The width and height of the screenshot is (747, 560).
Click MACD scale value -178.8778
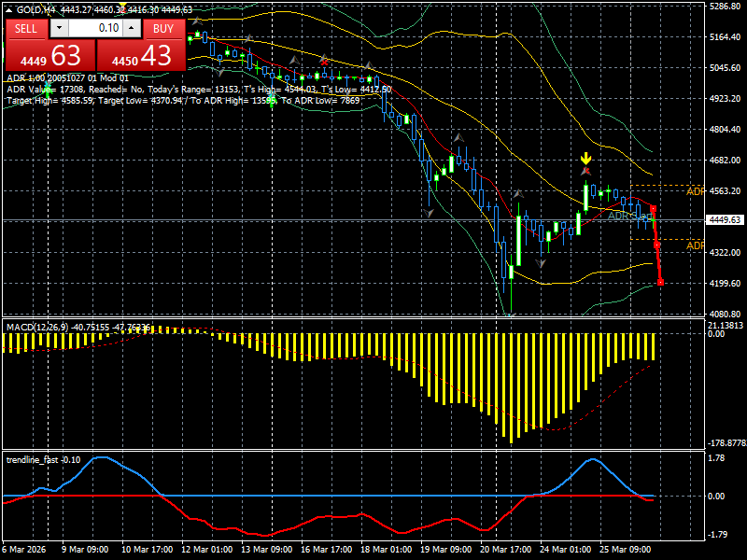click(727, 443)
